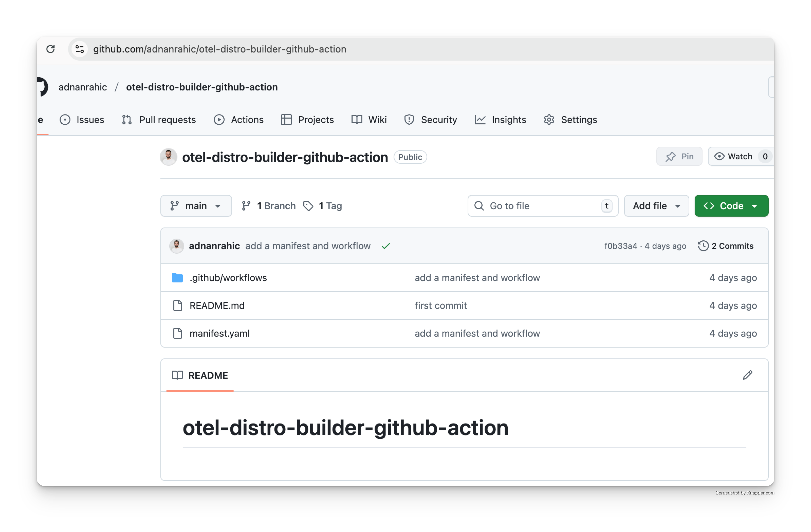Open latest commit message beside author adnanrahic

pos(308,246)
